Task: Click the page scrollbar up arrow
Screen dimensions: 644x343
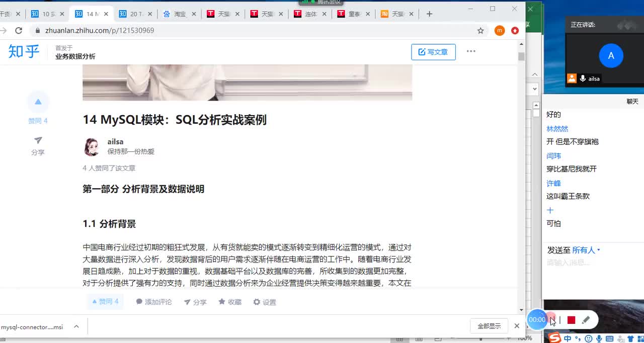Action: point(521,44)
